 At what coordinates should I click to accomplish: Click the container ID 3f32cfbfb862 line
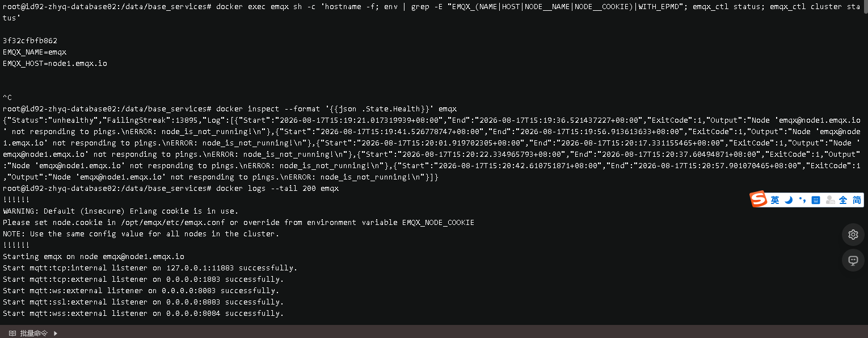pyautogui.click(x=30, y=41)
